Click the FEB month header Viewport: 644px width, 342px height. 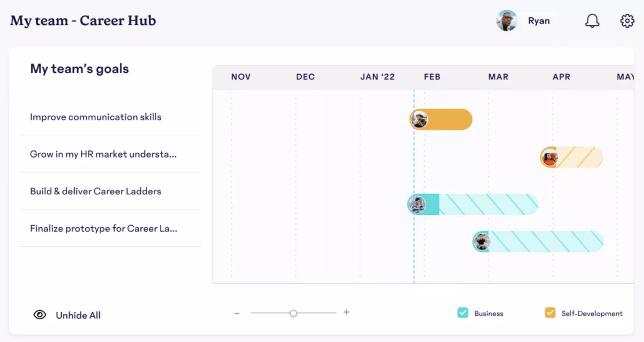click(432, 77)
